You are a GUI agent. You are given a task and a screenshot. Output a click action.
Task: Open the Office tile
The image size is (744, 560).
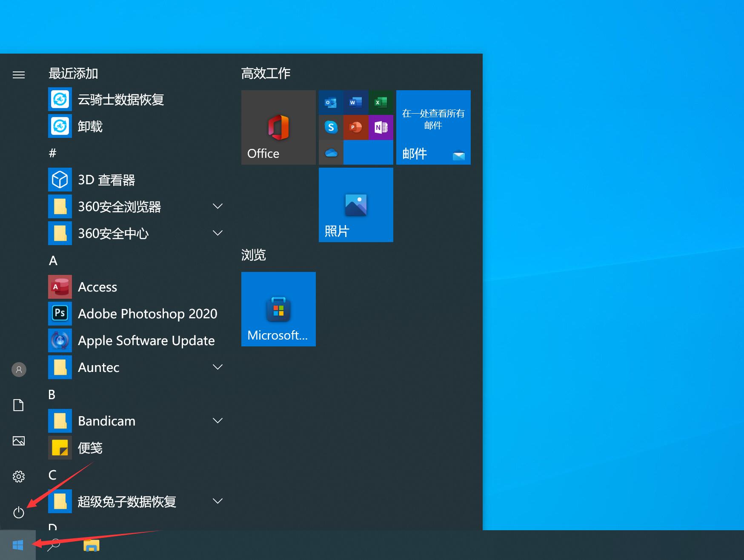tap(278, 127)
